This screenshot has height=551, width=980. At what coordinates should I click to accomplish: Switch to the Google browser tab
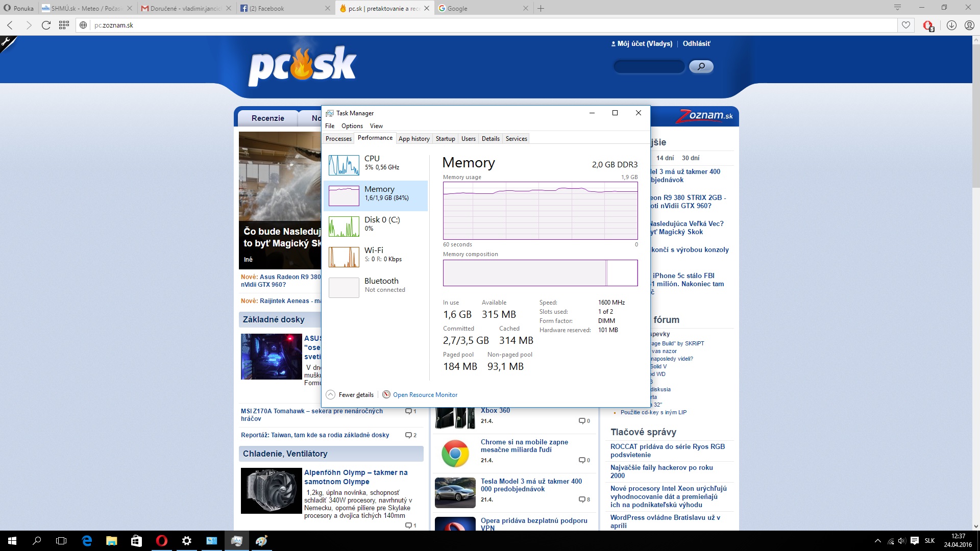click(x=484, y=8)
